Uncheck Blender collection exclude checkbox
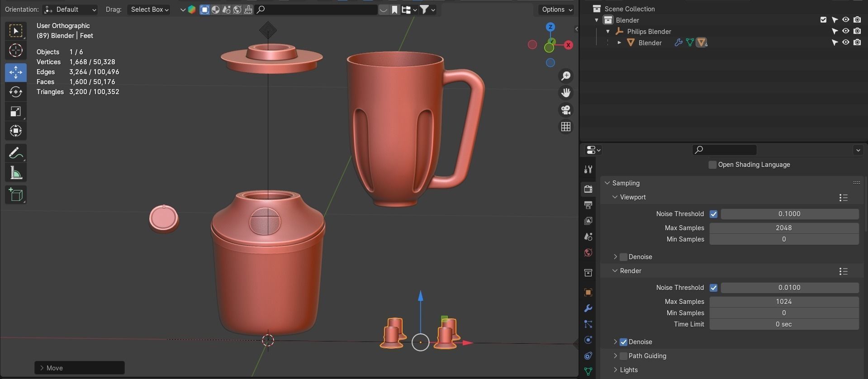The height and width of the screenshot is (379, 868). click(x=823, y=20)
